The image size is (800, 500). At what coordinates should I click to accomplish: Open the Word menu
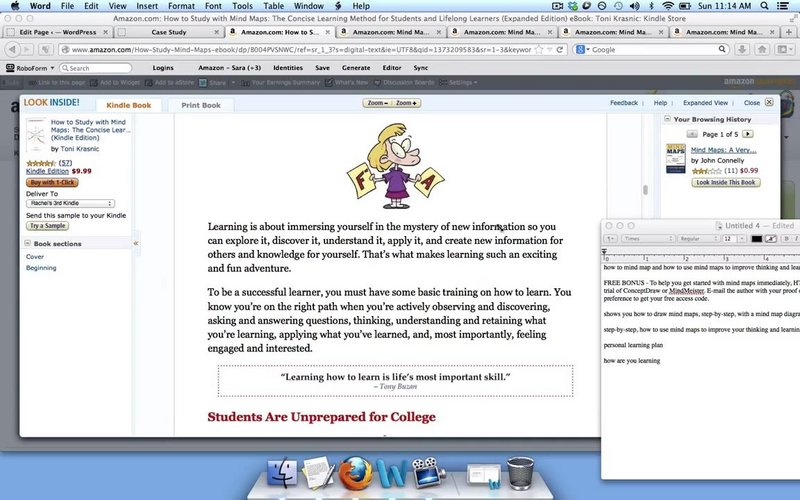pyautogui.click(x=40, y=6)
